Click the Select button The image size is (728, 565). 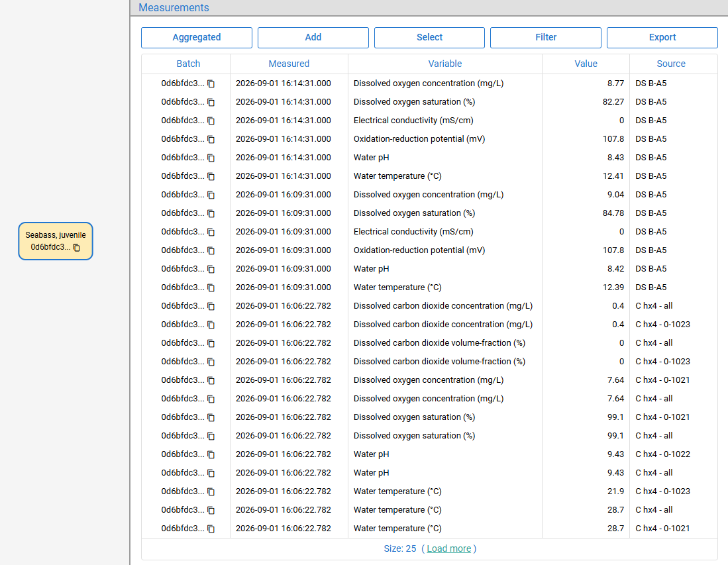(429, 38)
